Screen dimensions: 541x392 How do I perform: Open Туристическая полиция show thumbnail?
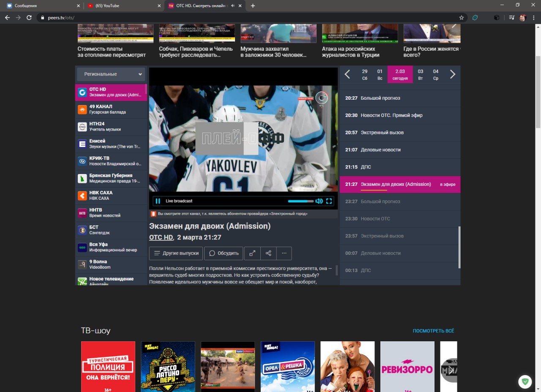[108, 367]
